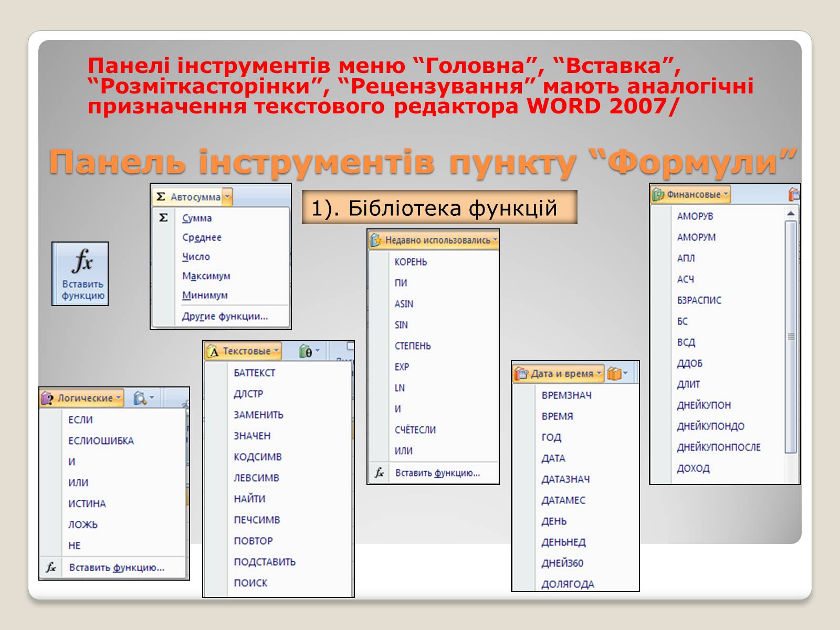Select ГОД date function
This screenshot has height=630, width=840.
(551, 437)
